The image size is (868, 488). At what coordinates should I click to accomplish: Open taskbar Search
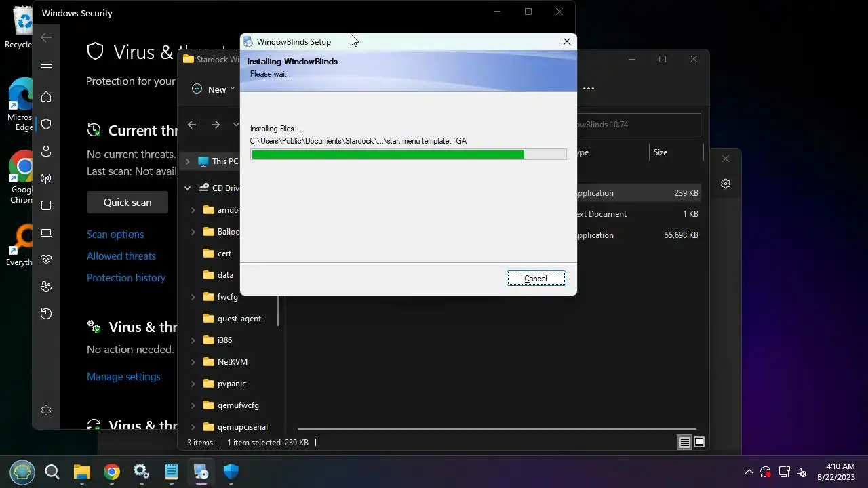[52, 472]
